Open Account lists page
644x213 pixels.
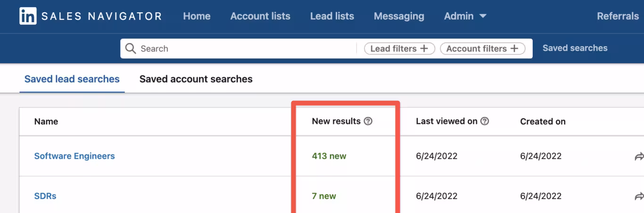click(x=260, y=16)
